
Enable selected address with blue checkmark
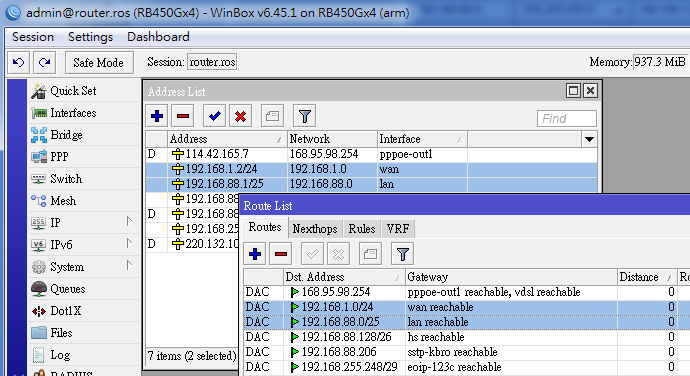pyautogui.click(x=214, y=116)
